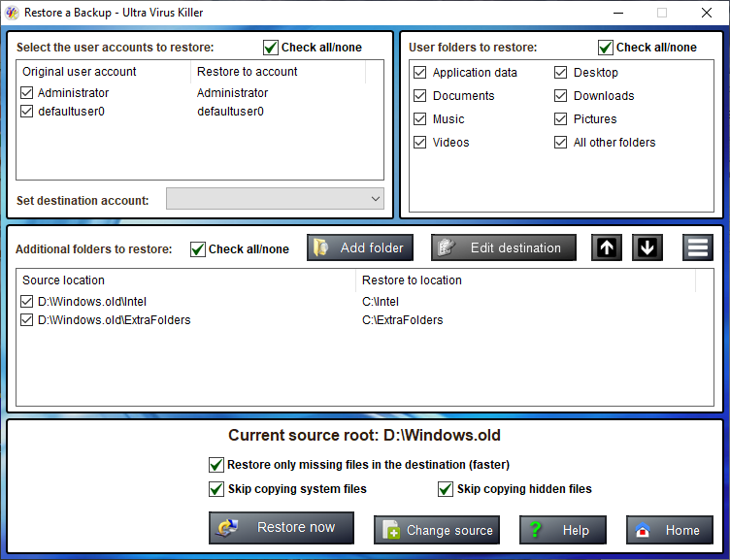Select Administrator in Restore to account column
This screenshot has width=730, height=560.
coord(232,93)
